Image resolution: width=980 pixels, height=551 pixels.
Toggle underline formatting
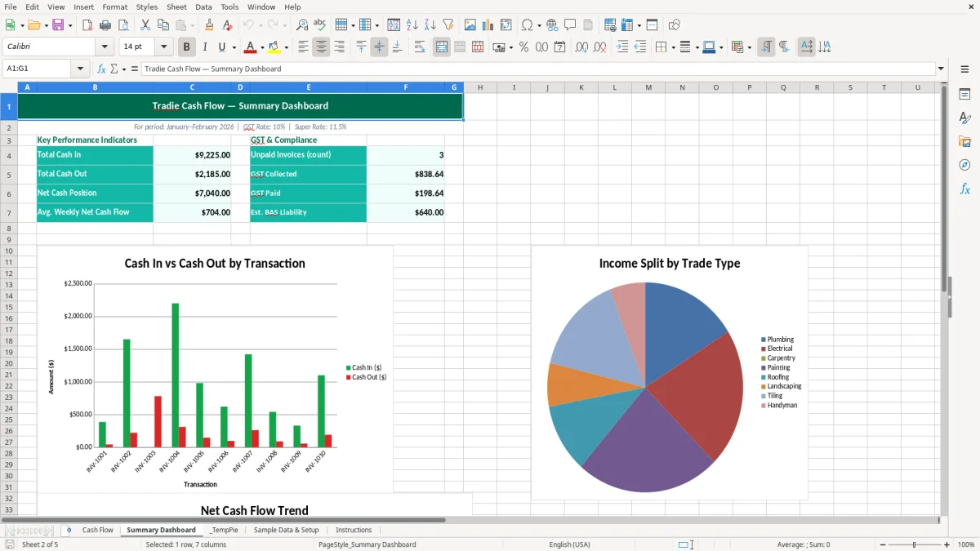[222, 47]
